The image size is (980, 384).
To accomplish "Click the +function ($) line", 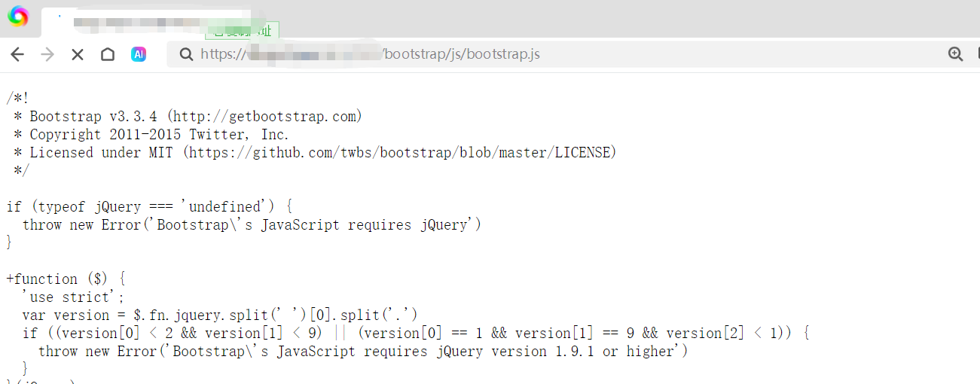I will (x=66, y=279).
